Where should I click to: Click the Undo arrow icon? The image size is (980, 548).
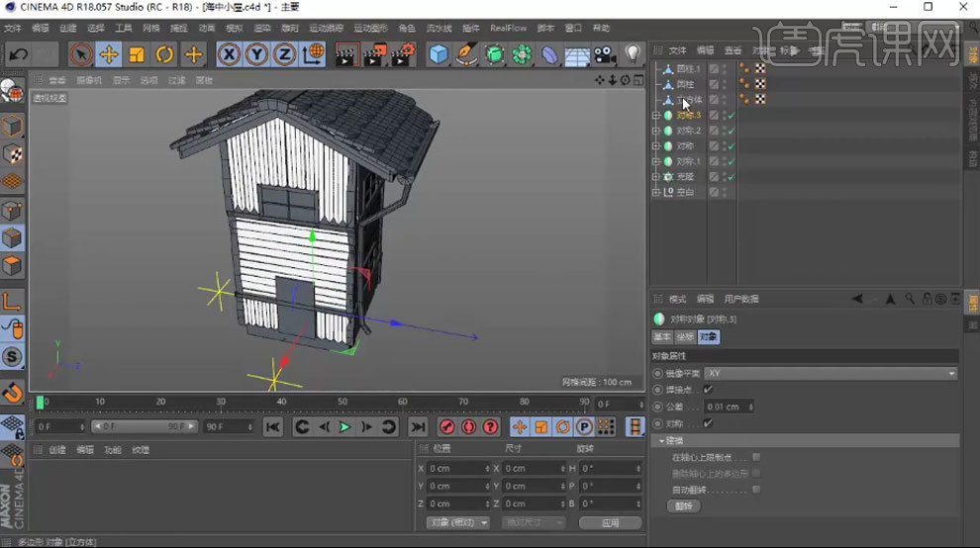18,54
